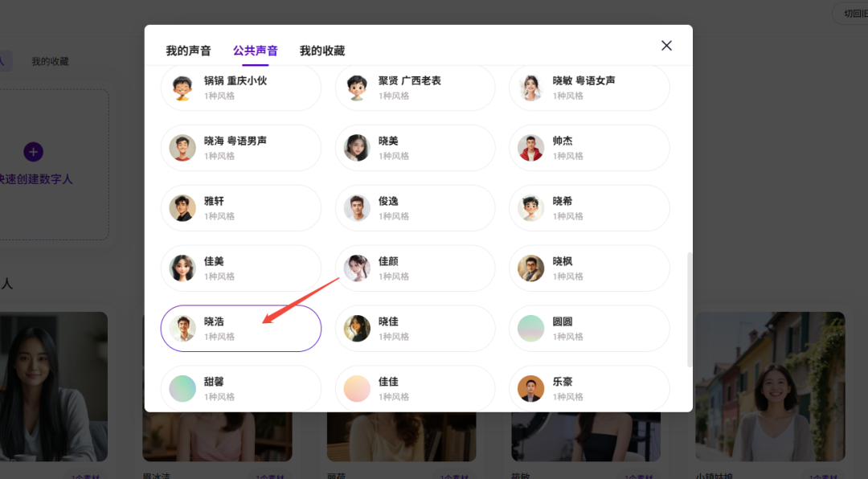Select 雅轩 name text

point(214,201)
